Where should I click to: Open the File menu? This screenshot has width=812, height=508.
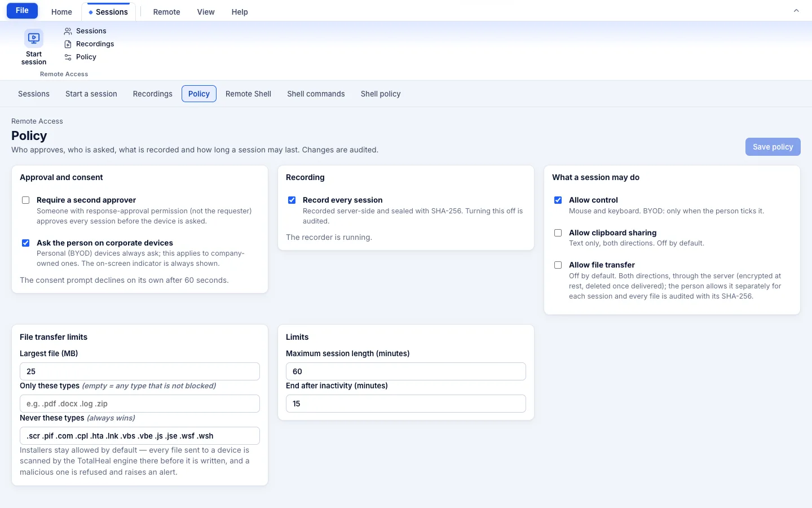click(22, 11)
